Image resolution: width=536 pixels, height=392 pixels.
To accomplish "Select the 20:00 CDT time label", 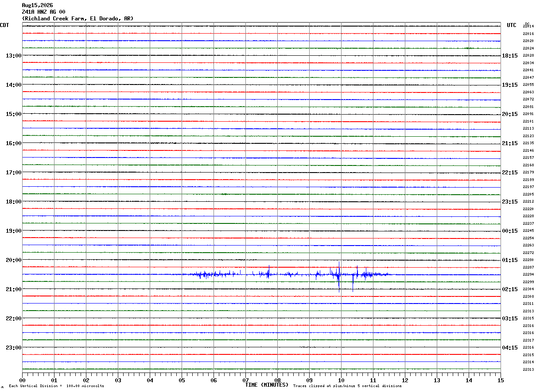I will [x=14, y=260].
